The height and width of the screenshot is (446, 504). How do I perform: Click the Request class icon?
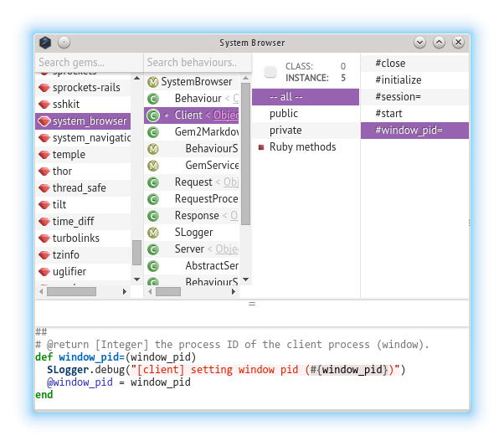coord(153,182)
